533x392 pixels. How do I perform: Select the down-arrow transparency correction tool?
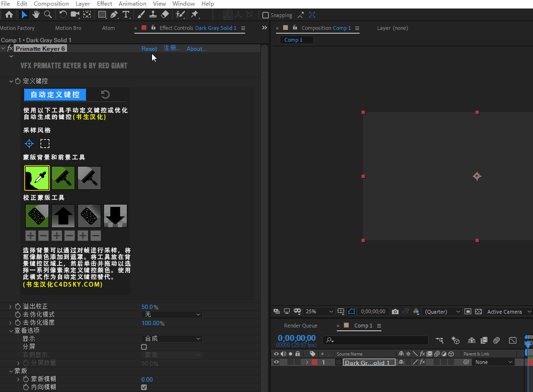[x=115, y=216]
